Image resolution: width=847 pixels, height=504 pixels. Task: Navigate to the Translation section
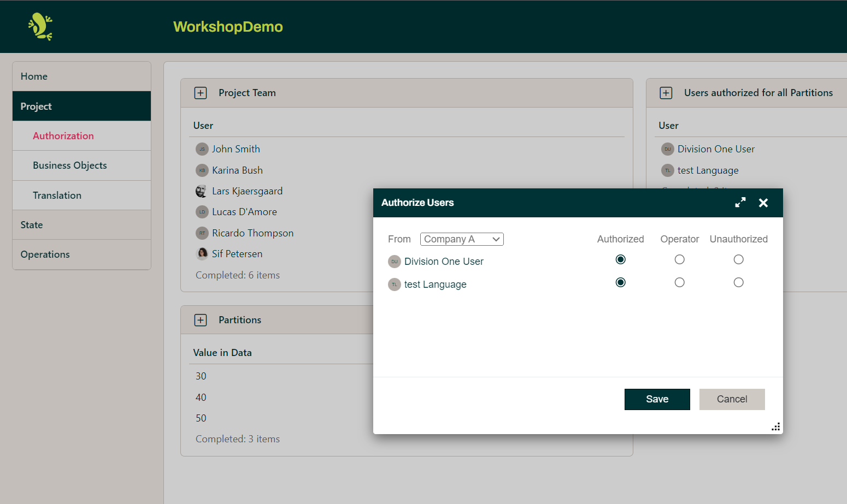[57, 195]
